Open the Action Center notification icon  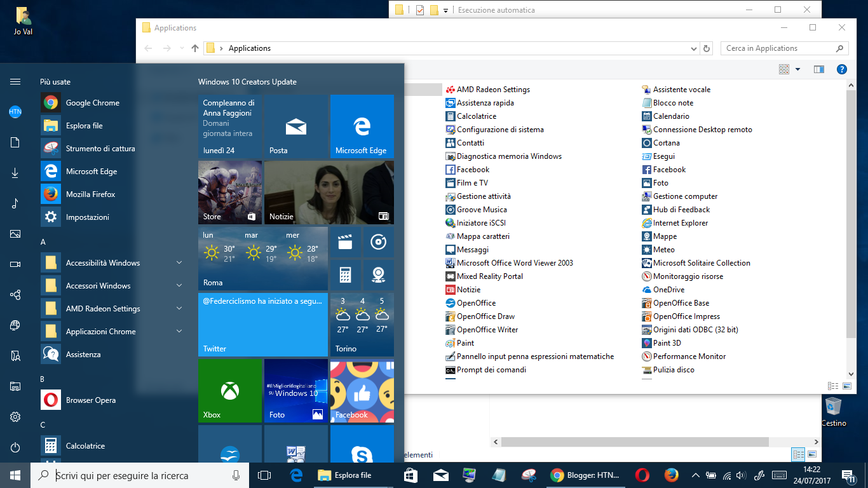click(850, 475)
